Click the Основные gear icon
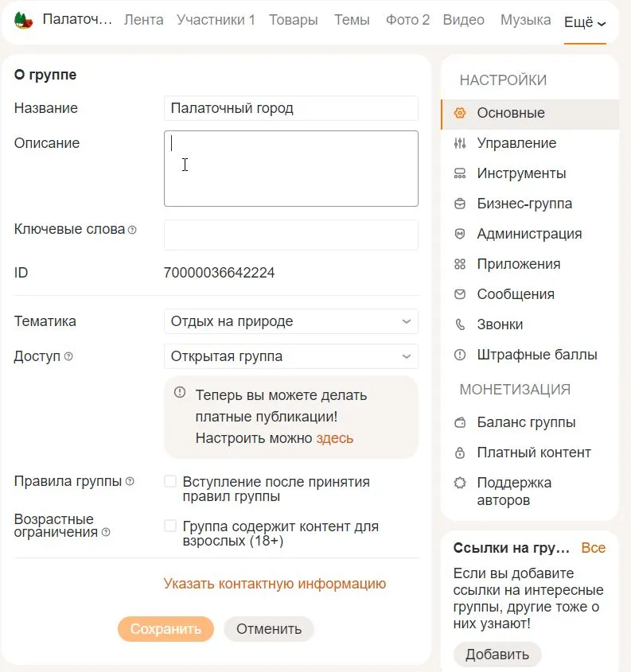 459,113
